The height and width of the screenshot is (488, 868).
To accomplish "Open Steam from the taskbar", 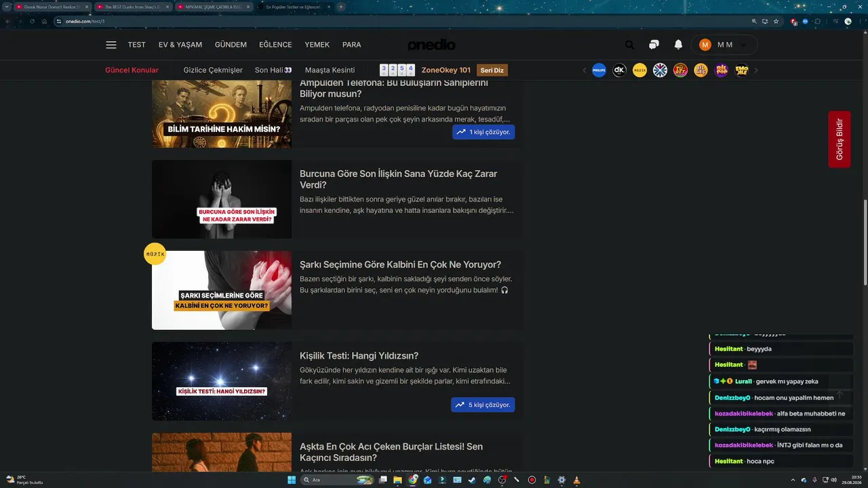I will point(472,480).
